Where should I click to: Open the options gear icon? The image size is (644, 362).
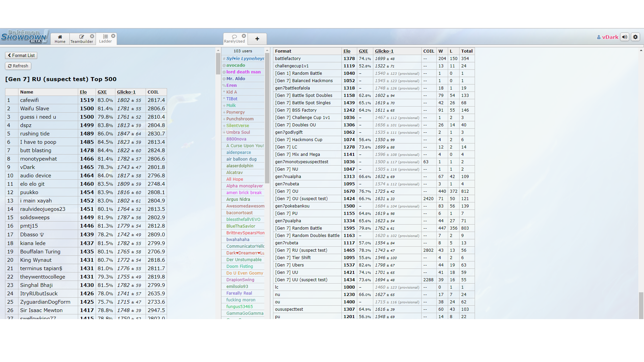tap(635, 37)
